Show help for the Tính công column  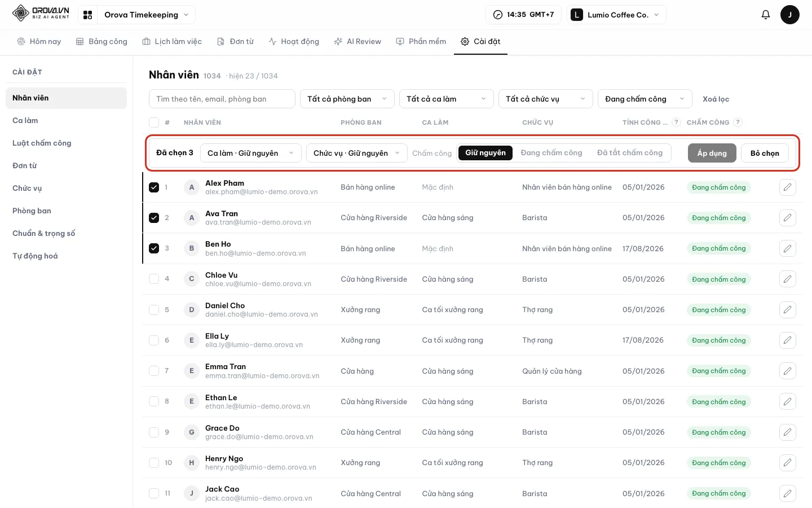tap(677, 122)
